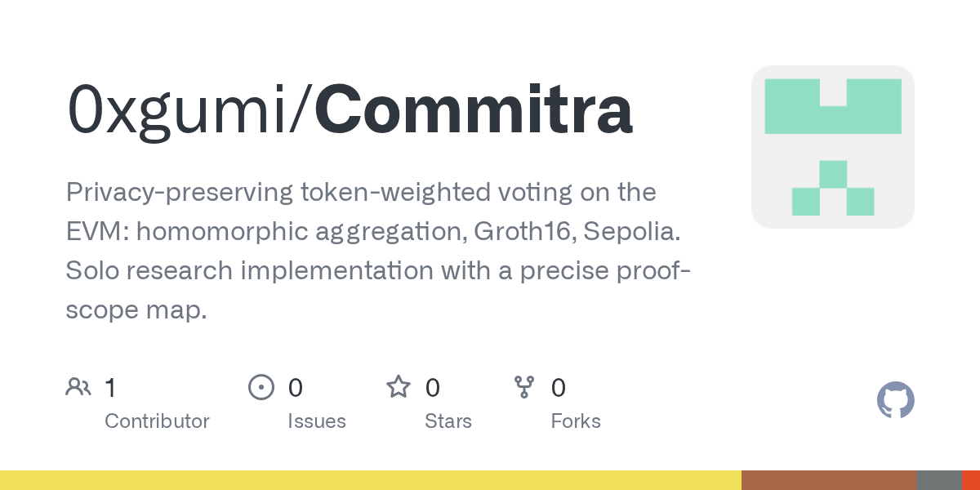
Task: Click the star icon
Action: [x=398, y=386]
